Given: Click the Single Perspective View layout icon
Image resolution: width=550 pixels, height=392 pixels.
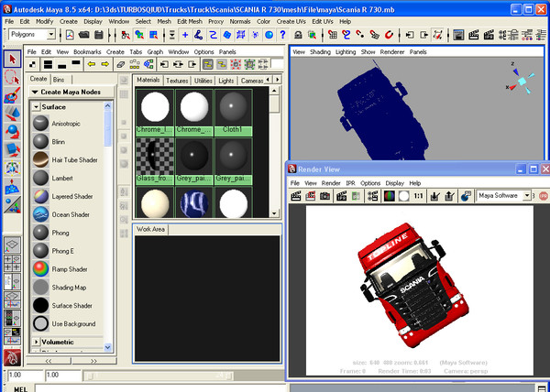Looking at the screenshot, I should click(x=13, y=245).
